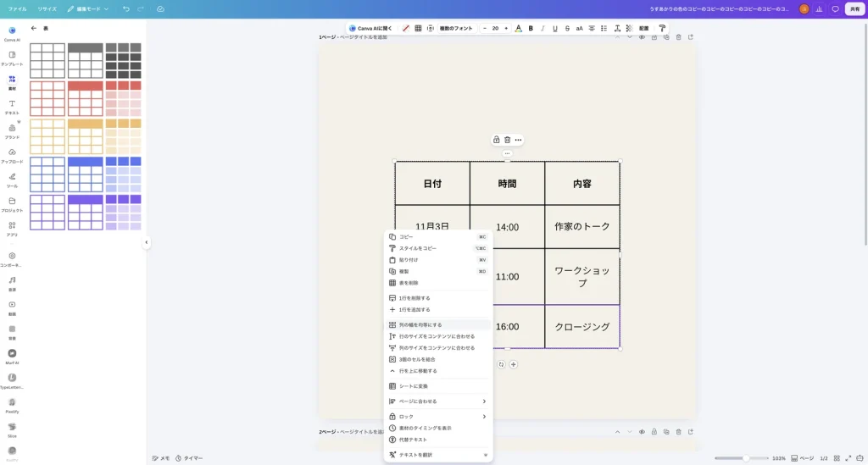Expand the ロック submenu arrow

pos(484,417)
